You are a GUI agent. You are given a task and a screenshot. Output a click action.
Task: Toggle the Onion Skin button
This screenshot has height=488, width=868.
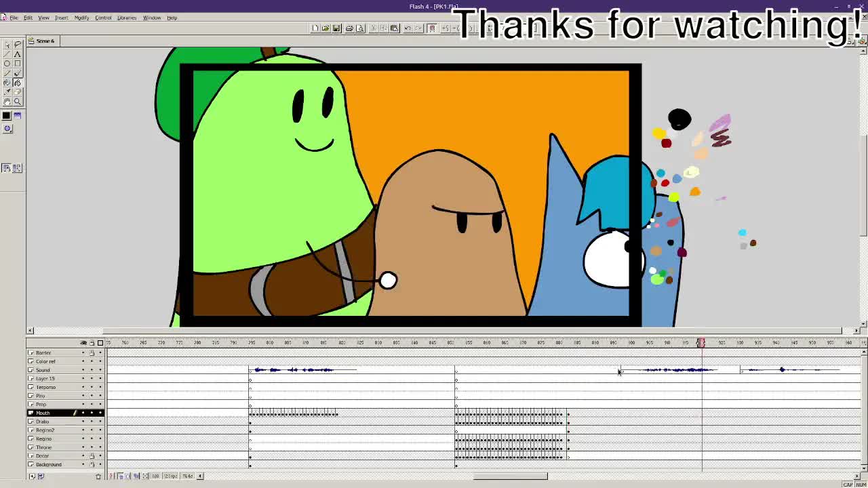coord(121,476)
